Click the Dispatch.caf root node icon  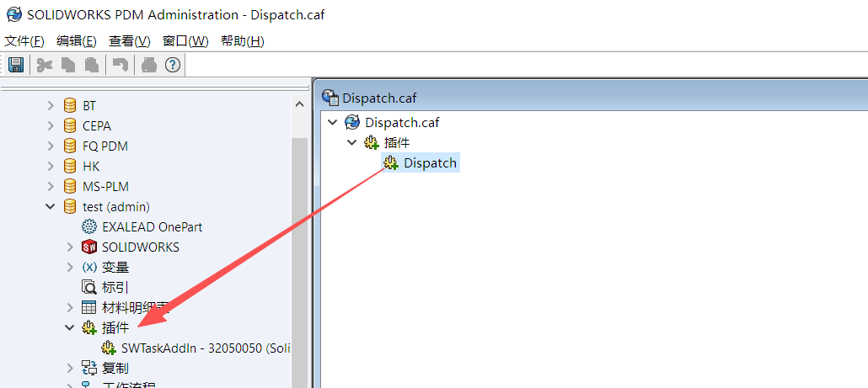click(352, 122)
